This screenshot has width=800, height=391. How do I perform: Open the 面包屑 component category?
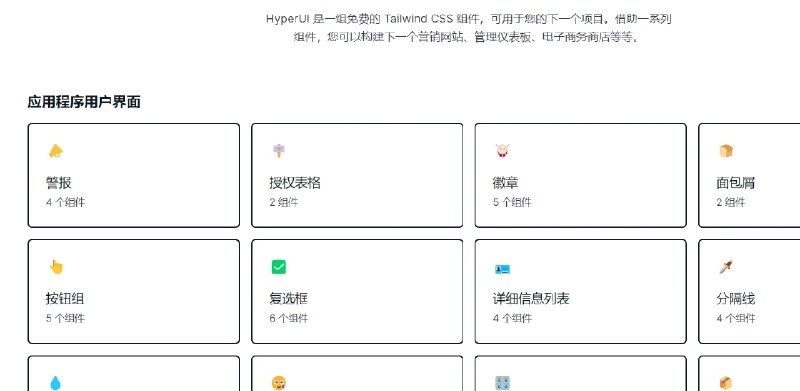[x=749, y=175]
